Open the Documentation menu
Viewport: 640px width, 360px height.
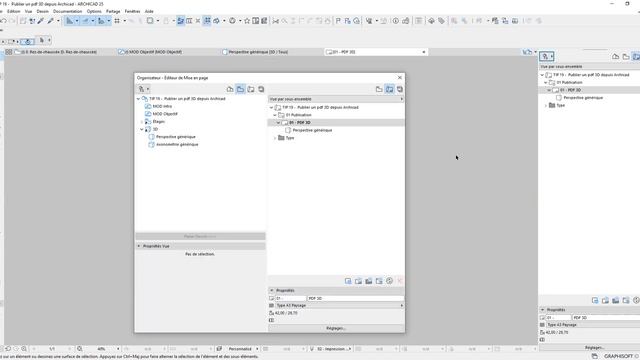(x=67, y=11)
